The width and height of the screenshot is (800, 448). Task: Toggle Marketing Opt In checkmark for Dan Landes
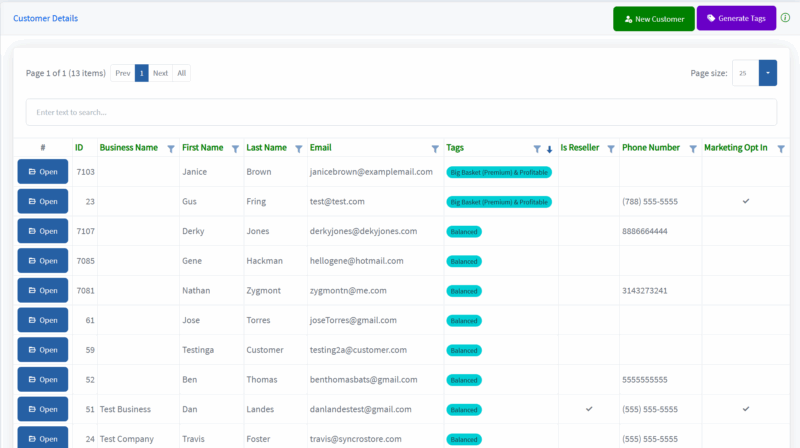745,409
